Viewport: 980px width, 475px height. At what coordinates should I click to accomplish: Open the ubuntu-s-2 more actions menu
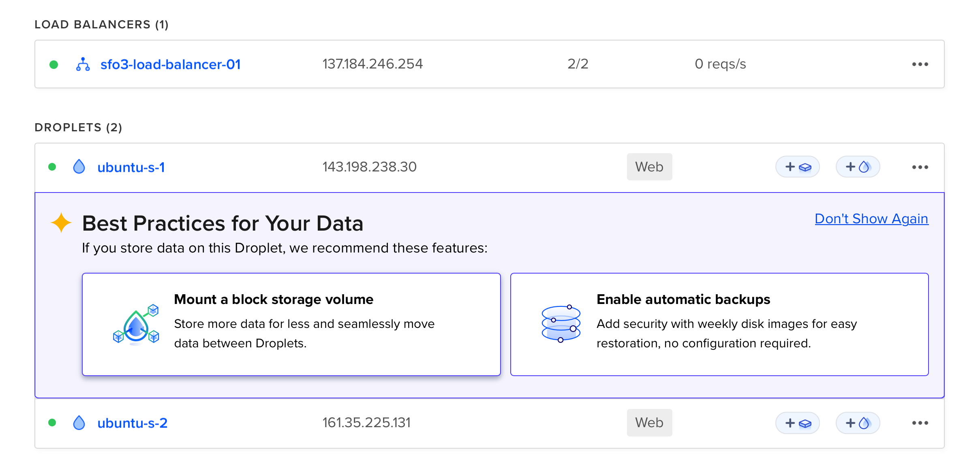click(920, 423)
